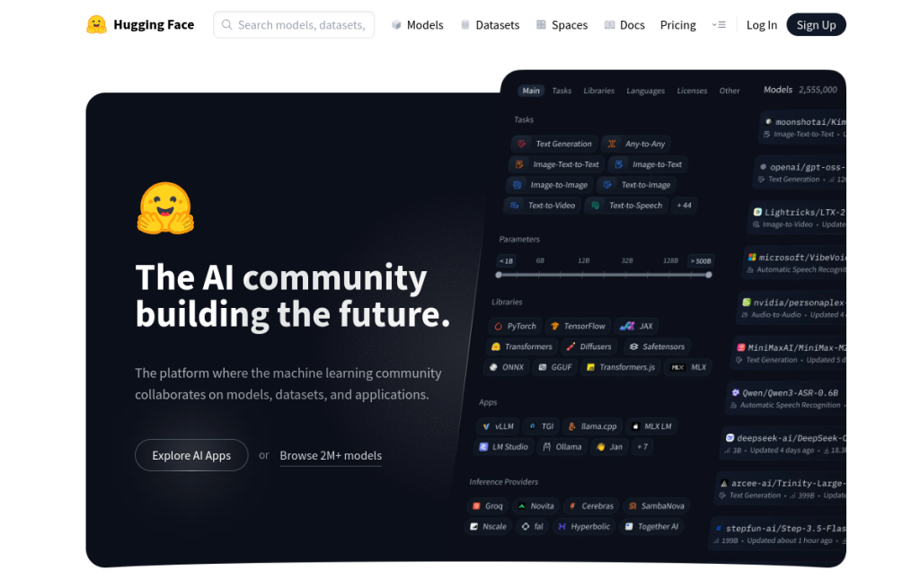This screenshot has height=588, width=920.
Task: Expand the +44 more tasks chip
Action: [684, 206]
